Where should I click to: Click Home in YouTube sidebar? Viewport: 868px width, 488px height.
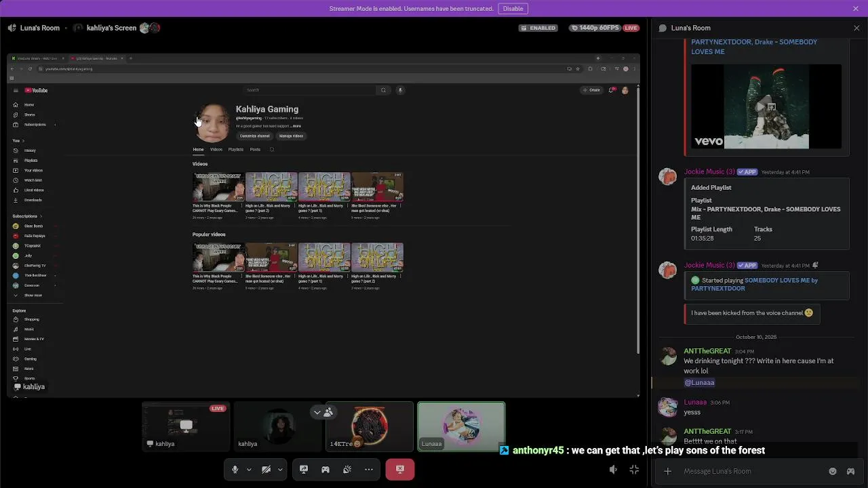pyautogui.click(x=29, y=104)
